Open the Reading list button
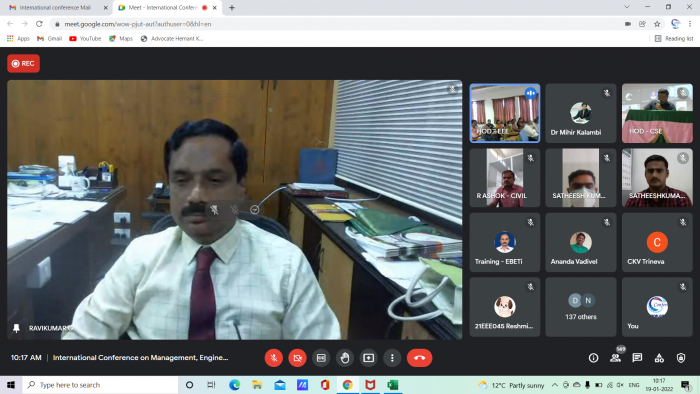The height and width of the screenshot is (394, 700). [674, 39]
